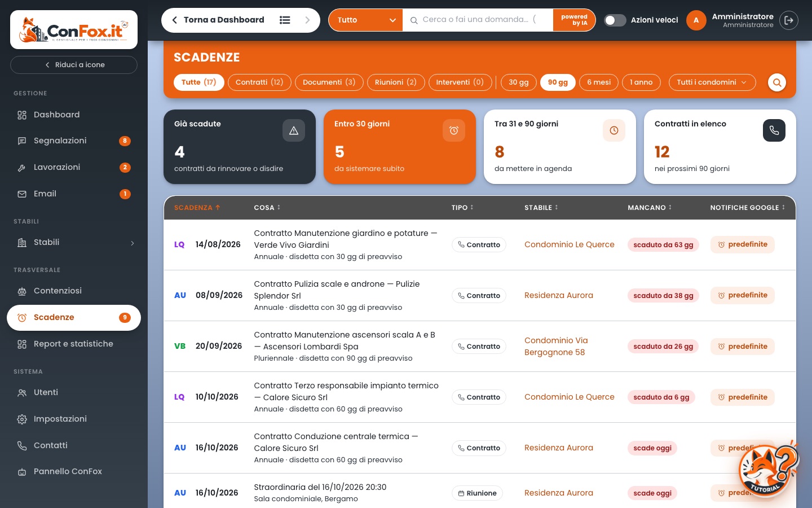This screenshot has height=508, width=812.
Task: Open Impostazioni settings in the sidebar
Action: (x=74, y=419)
